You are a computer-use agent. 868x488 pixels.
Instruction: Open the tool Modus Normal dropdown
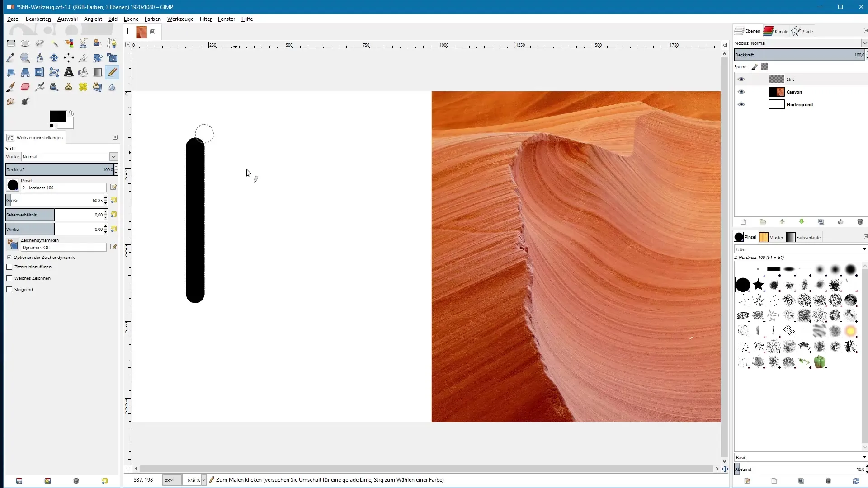point(70,157)
